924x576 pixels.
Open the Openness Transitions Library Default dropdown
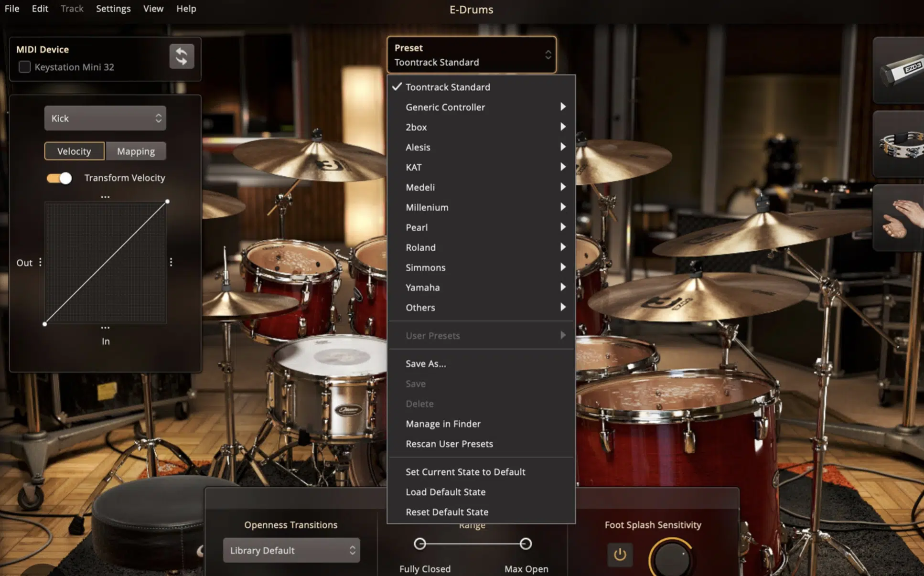coord(290,549)
